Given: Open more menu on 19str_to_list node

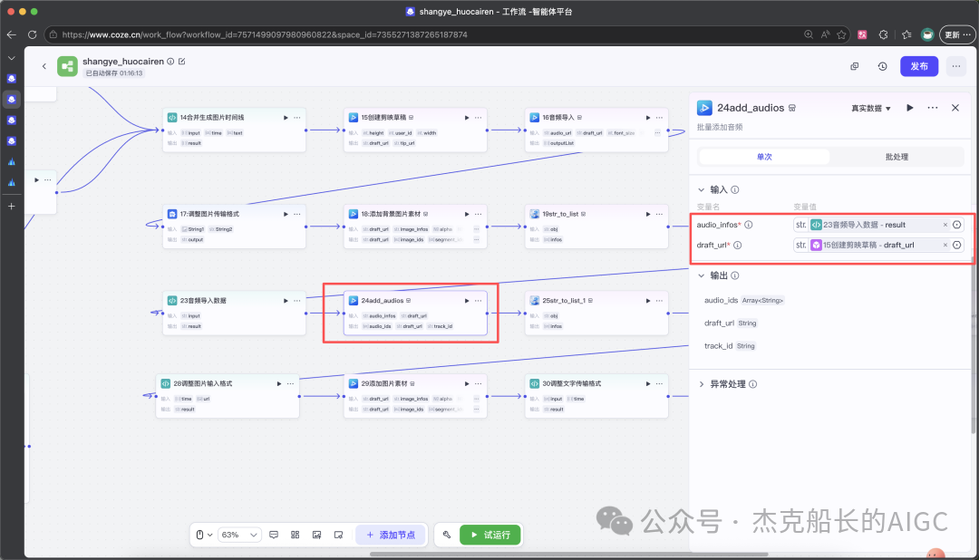Looking at the screenshot, I should point(659,214).
